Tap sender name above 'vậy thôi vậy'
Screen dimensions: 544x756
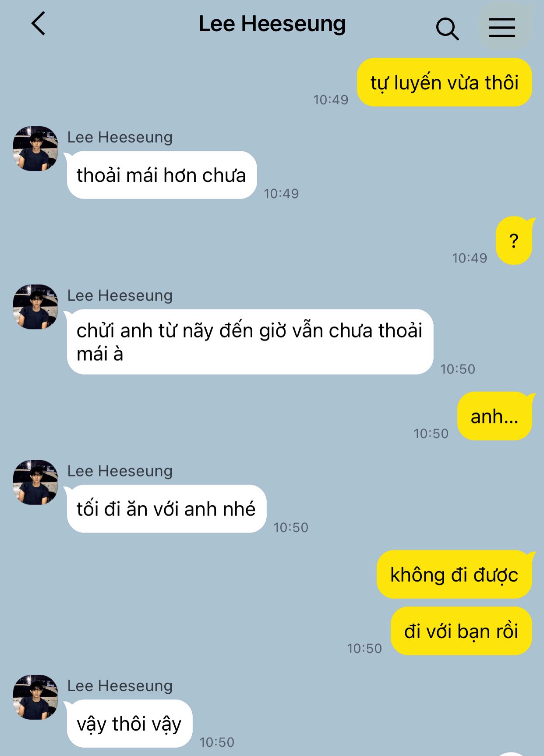click(120, 686)
